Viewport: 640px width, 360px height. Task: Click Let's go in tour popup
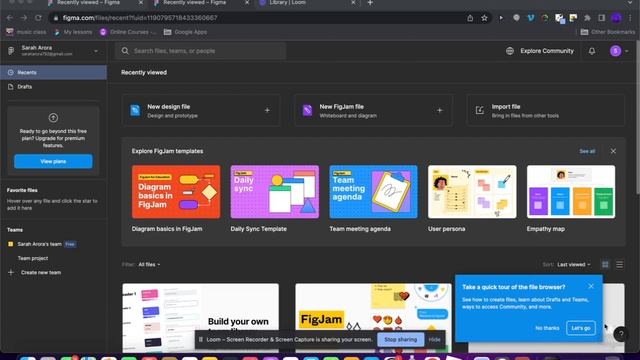(x=580, y=328)
